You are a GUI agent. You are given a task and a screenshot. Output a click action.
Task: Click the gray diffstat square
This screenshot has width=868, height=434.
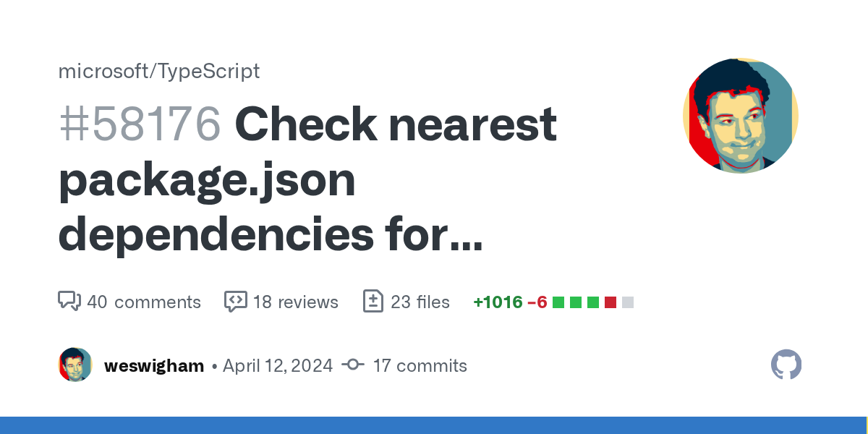pos(628,302)
